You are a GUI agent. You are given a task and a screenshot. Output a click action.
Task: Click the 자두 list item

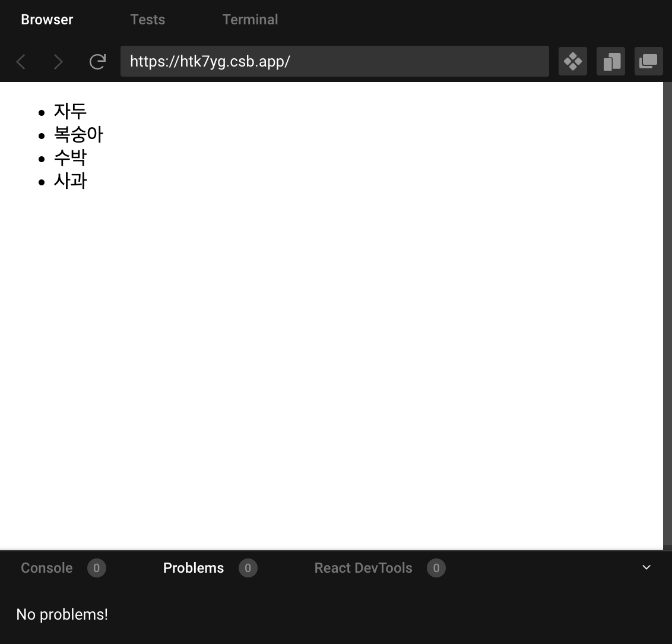tap(71, 111)
